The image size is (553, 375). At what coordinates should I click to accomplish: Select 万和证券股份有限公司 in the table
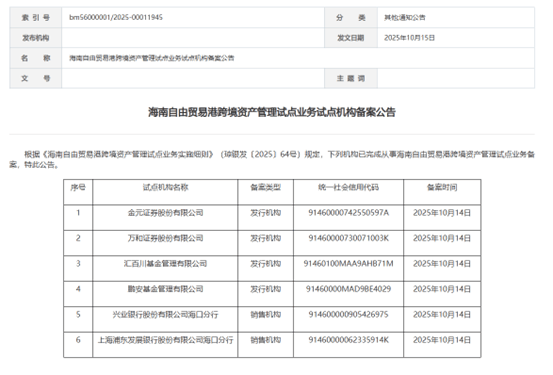pos(165,238)
